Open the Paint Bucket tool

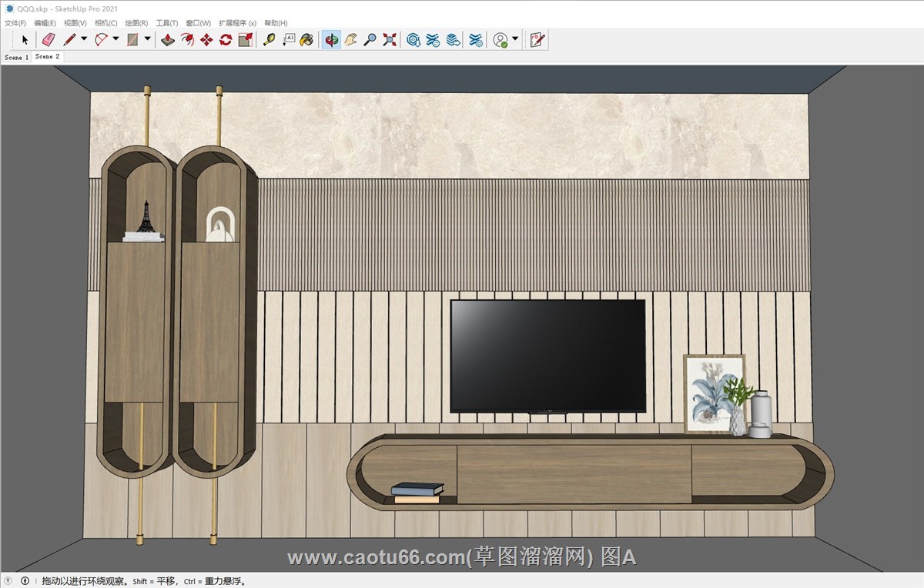pos(306,39)
